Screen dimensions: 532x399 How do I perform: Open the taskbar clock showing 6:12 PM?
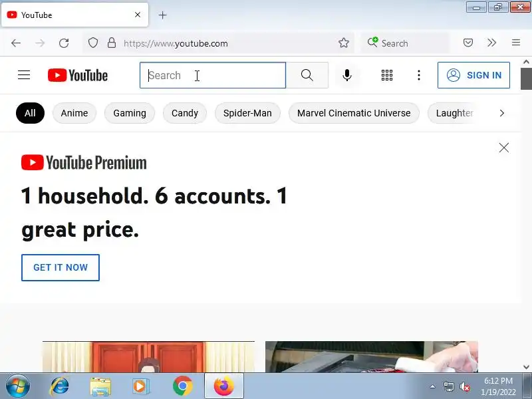point(498,386)
